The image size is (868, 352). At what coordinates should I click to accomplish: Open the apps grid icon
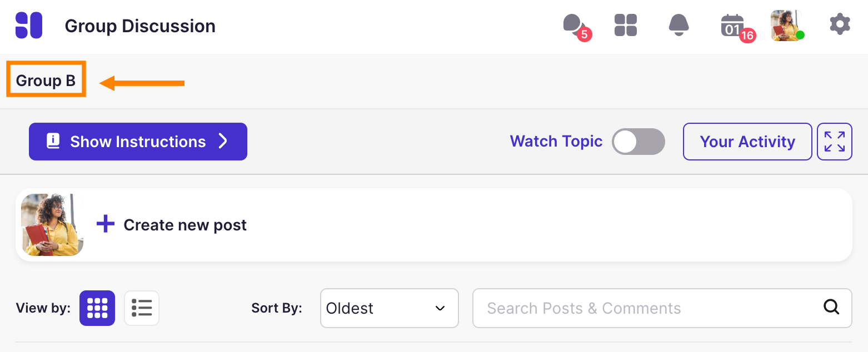click(626, 26)
